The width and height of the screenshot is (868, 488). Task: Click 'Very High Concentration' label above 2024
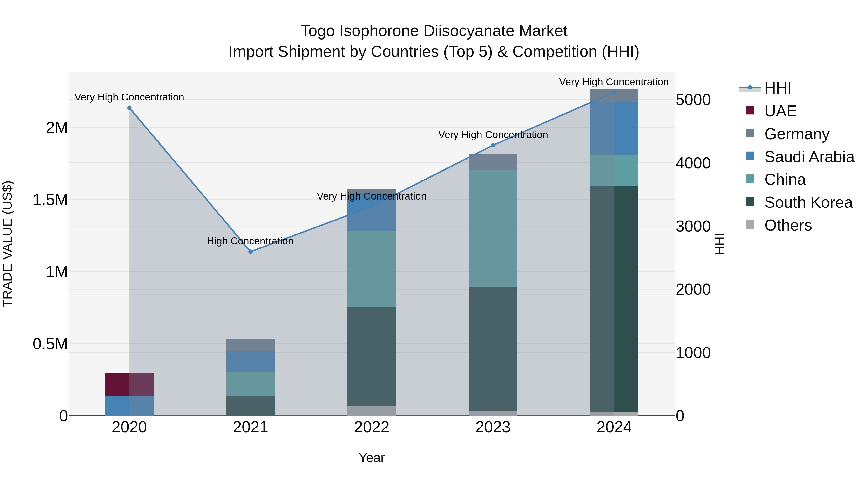tap(614, 82)
